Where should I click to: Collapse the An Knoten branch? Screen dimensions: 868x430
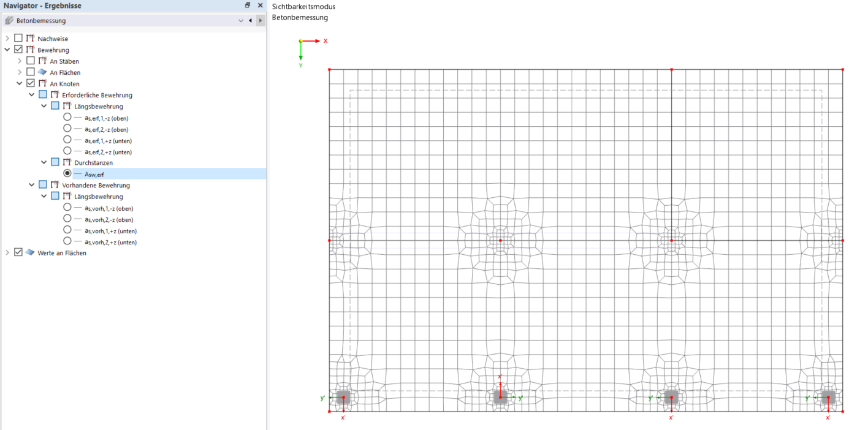19,83
